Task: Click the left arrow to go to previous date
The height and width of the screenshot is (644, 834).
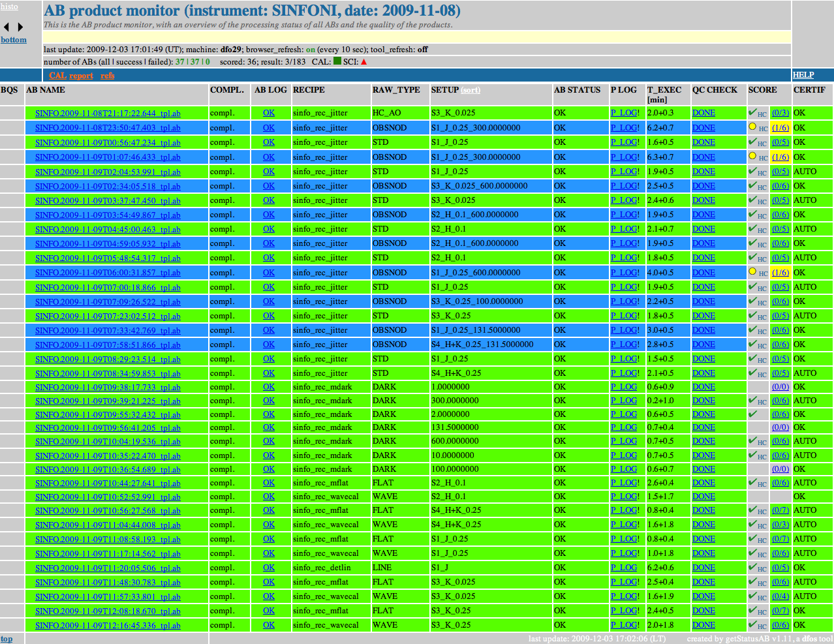Action: pyautogui.click(x=7, y=27)
